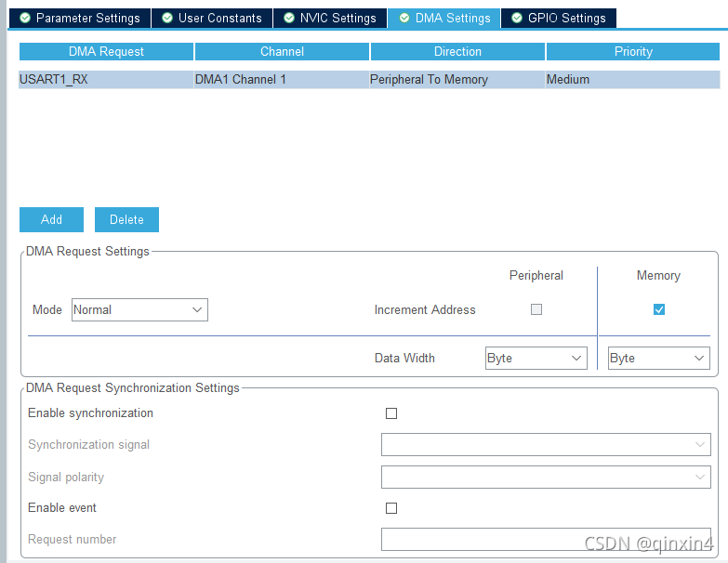This screenshot has width=728, height=563.
Task: Check the Enable event checkbox
Action: 391,508
